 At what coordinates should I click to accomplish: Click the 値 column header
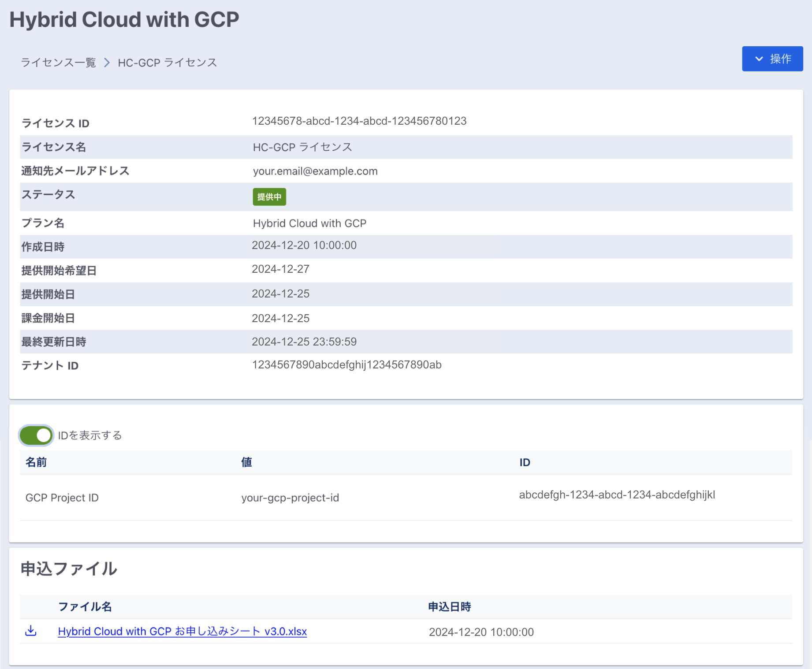246,462
